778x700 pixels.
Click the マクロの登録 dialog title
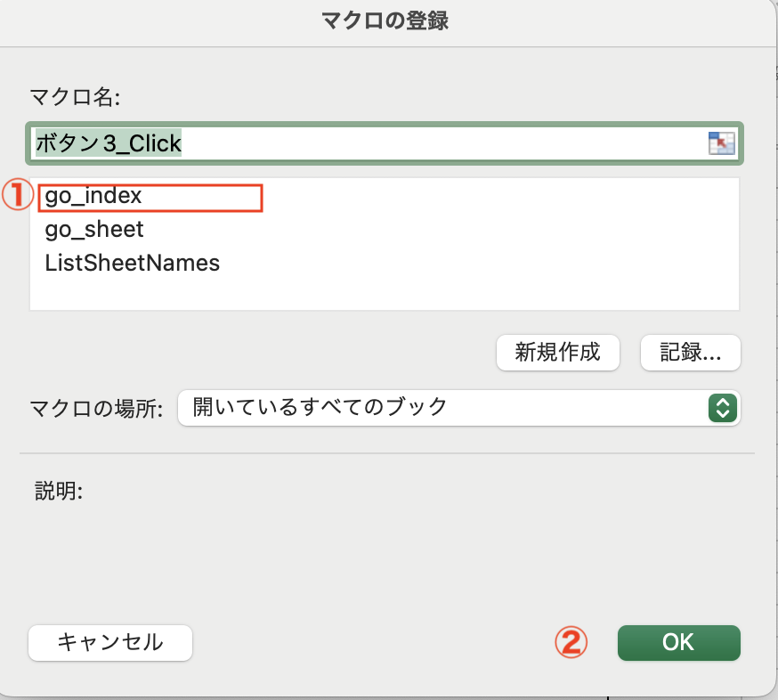(x=385, y=20)
